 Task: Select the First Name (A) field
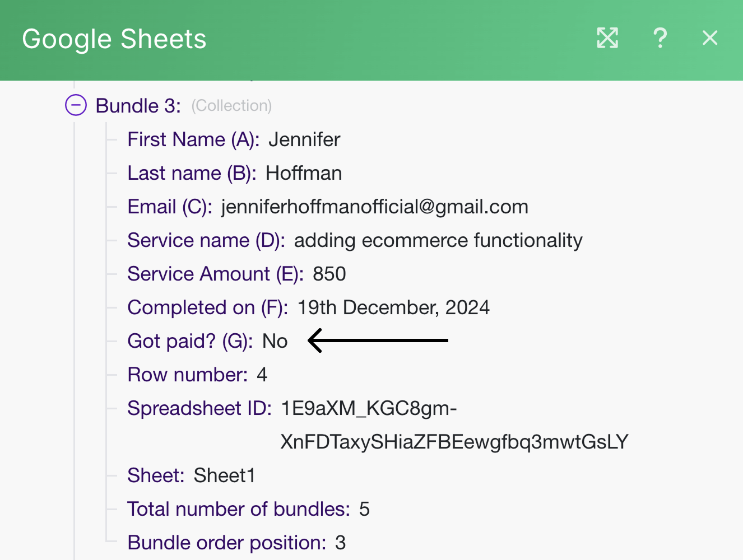(193, 139)
